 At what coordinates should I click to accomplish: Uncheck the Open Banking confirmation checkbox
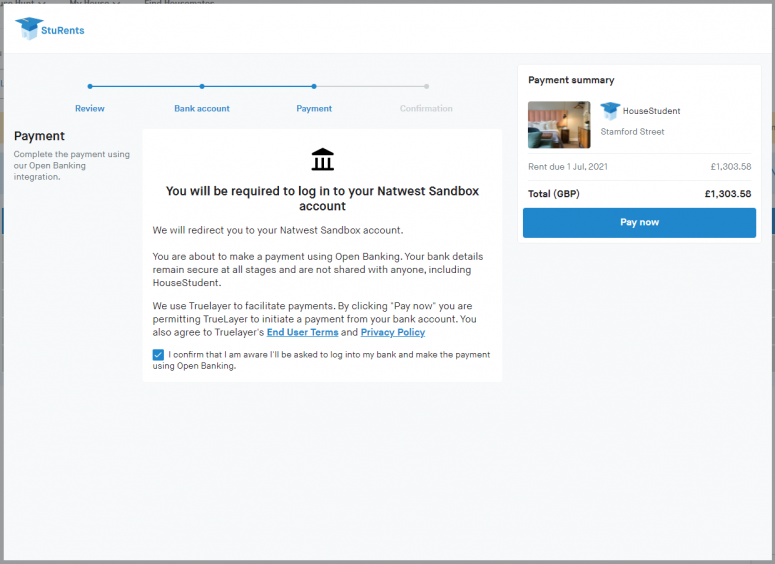(x=158, y=355)
